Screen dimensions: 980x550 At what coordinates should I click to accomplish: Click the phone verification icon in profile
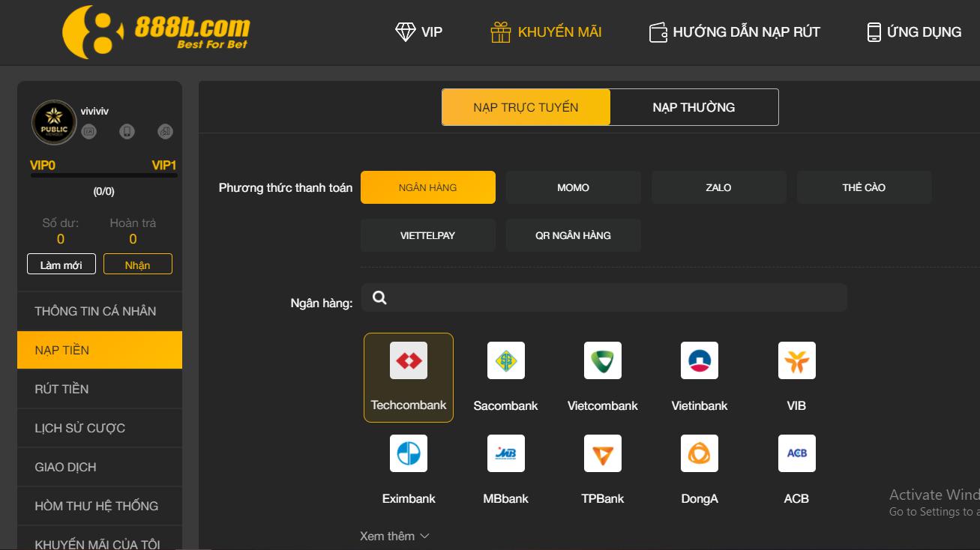[x=127, y=132]
